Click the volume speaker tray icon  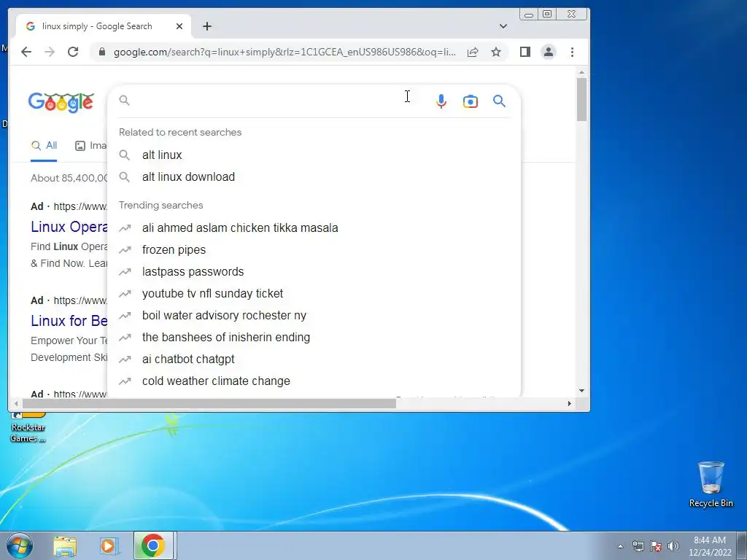[x=673, y=546]
